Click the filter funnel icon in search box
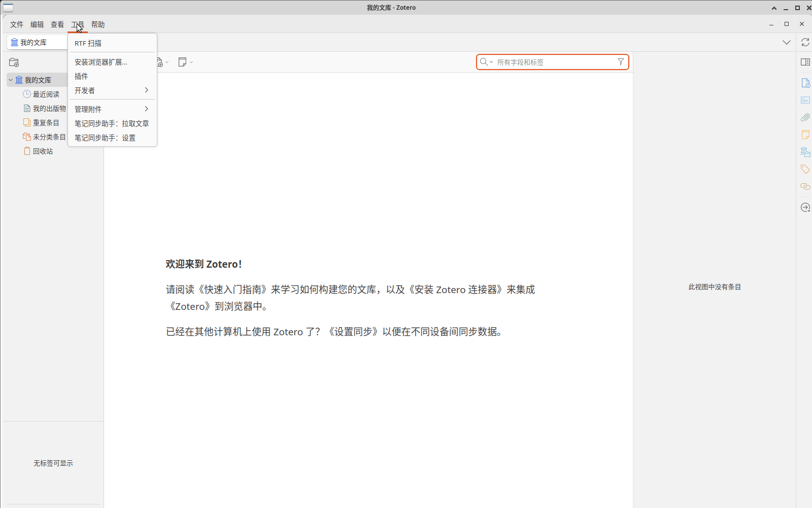This screenshot has width=812, height=508. pos(621,62)
